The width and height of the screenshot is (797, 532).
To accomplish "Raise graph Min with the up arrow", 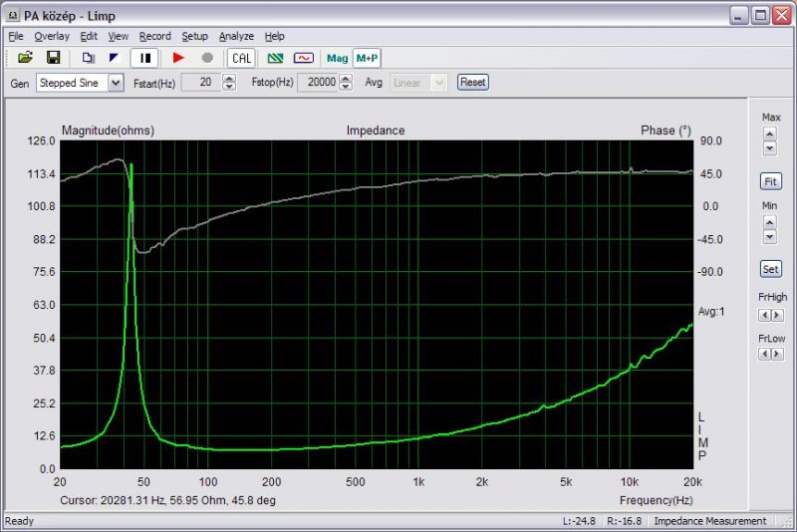I will (769, 222).
